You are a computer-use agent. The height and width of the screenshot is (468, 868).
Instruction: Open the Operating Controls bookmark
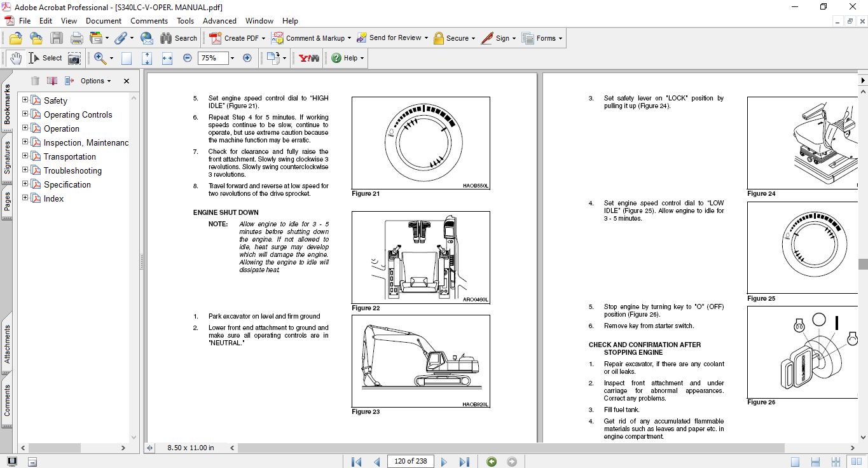78,114
